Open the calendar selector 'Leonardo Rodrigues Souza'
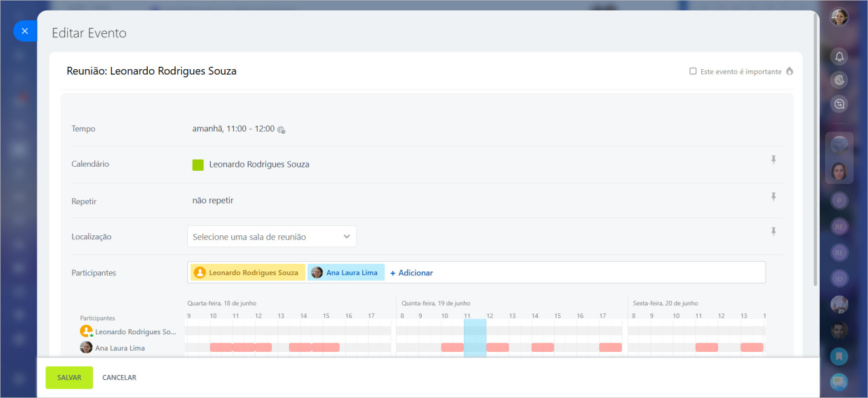Image resolution: width=868 pixels, height=398 pixels. click(x=259, y=164)
